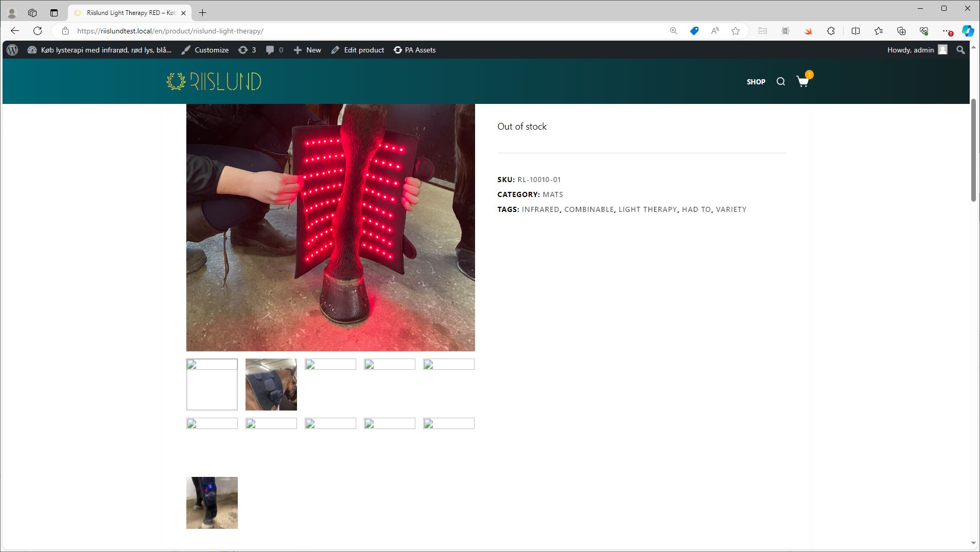Open Settings and more ellipsis menu
Screen dimensions: 980x552
click(947, 31)
